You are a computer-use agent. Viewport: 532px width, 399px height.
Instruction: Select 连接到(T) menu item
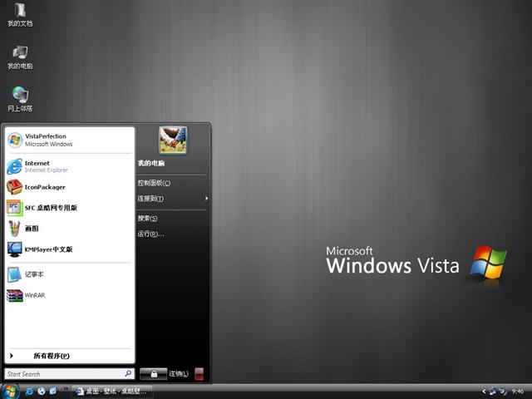click(150, 199)
